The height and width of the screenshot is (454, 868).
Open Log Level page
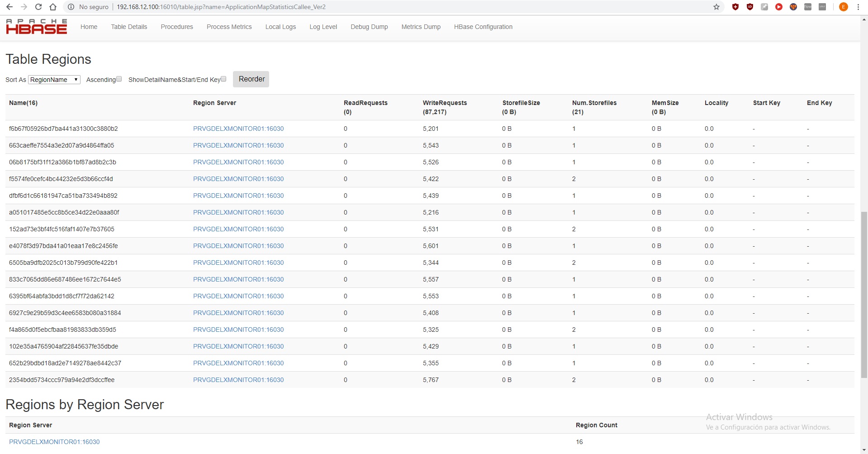(x=323, y=27)
